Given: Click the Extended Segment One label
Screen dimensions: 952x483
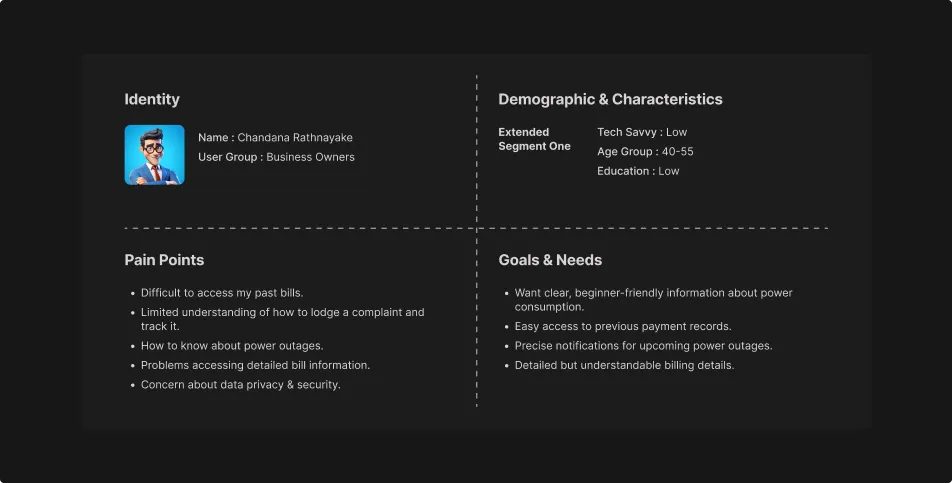Looking at the screenshot, I should [534, 139].
